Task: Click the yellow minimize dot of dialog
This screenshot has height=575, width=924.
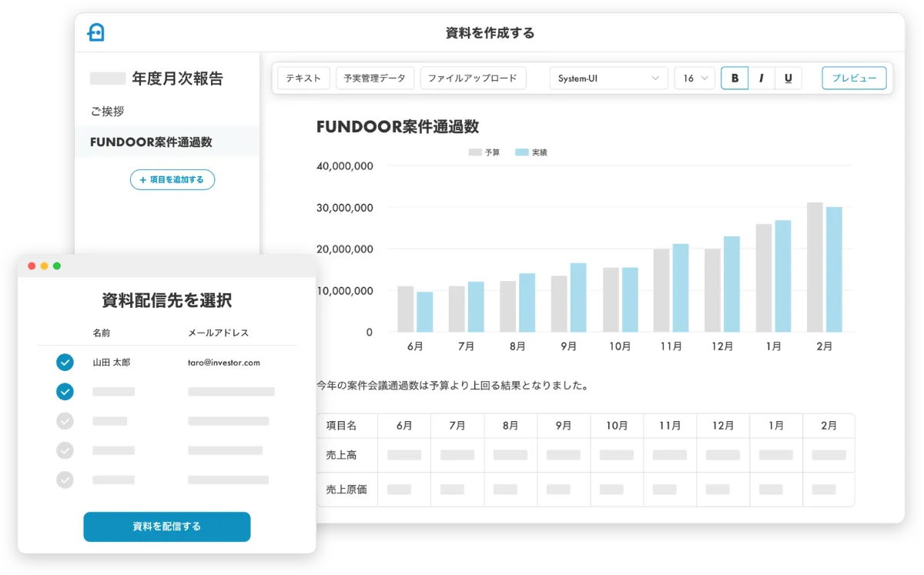Action: tap(44, 266)
